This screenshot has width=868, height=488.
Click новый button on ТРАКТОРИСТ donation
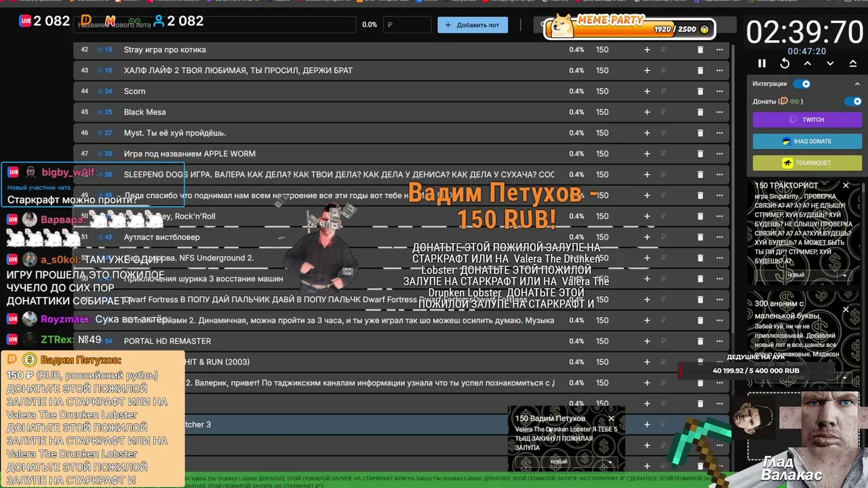point(796,275)
